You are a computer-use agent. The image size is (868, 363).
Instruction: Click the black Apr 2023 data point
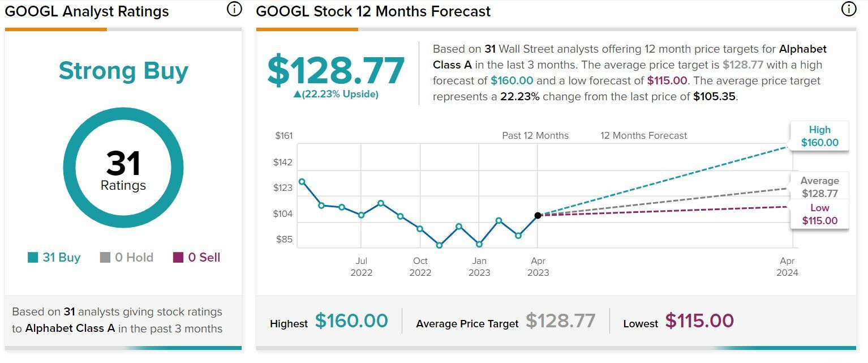click(538, 215)
